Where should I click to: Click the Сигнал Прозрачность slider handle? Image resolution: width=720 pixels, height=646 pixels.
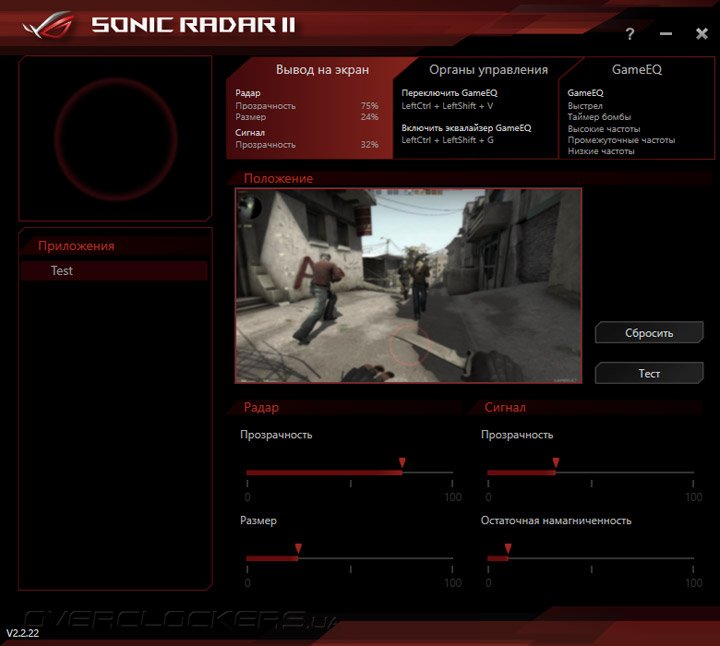click(556, 462)
